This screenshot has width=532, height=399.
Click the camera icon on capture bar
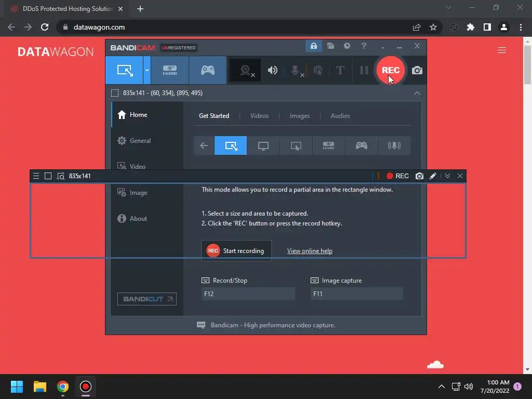pos(419,176)
